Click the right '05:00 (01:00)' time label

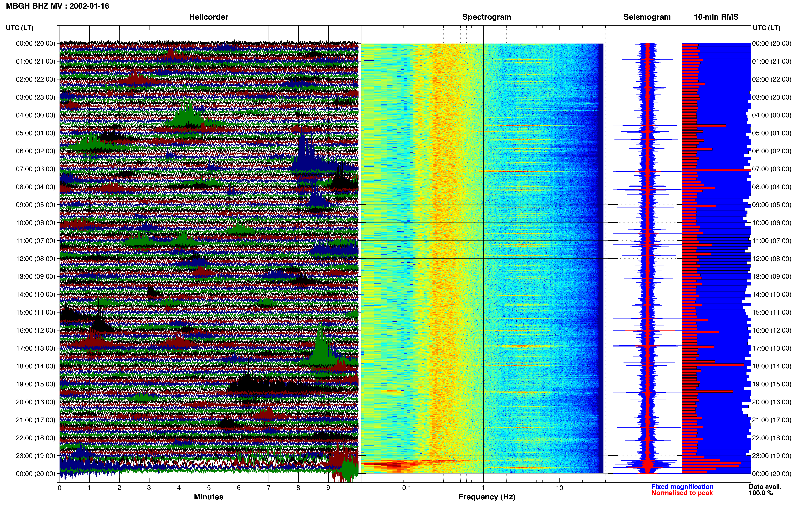pyautogui.click(x=772, y=133)
